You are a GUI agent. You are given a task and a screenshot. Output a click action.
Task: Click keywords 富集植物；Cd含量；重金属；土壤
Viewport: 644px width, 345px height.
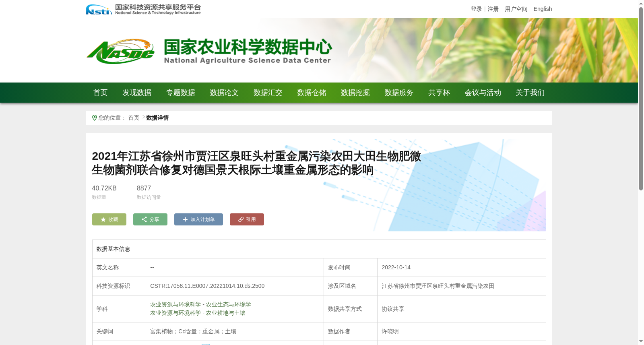[x=193, y=332]
